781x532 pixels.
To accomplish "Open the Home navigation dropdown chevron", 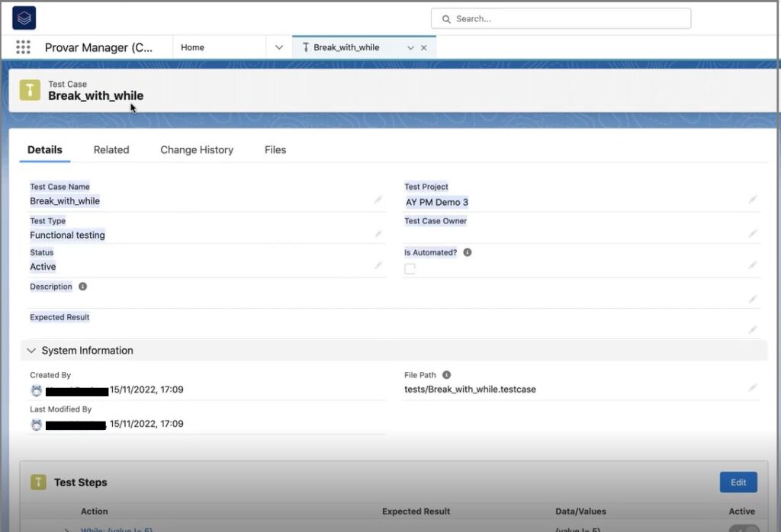I will 279,47.
